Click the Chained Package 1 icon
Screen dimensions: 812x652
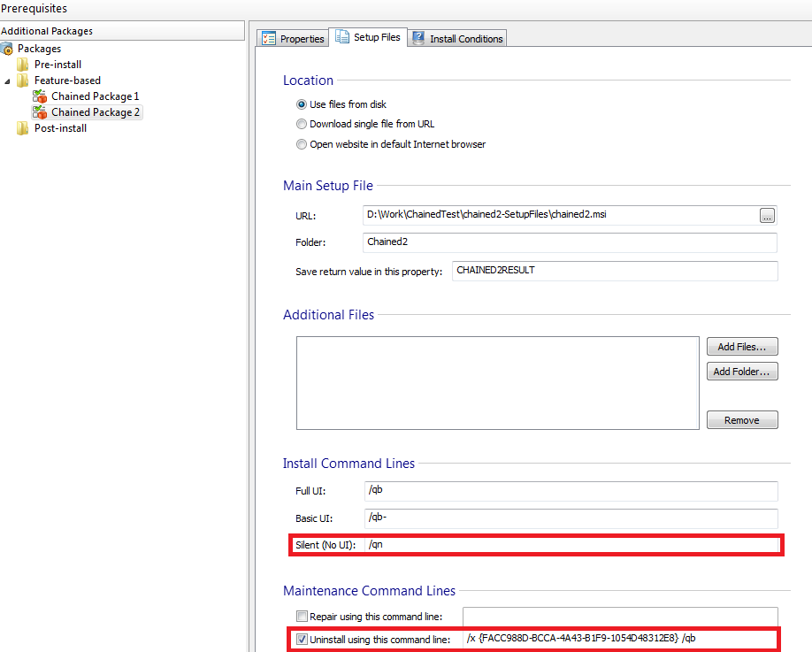40,96
